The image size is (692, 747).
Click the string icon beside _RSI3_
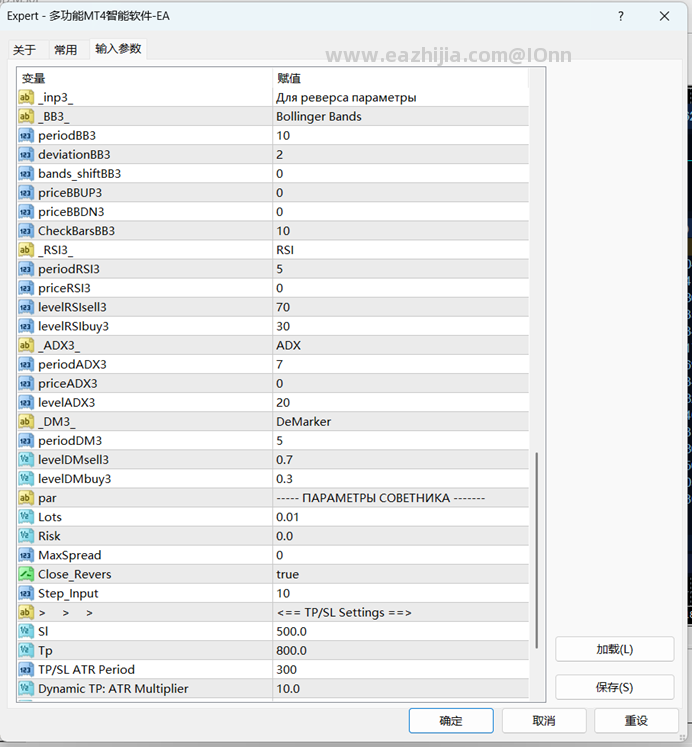[x=26, y=250]
